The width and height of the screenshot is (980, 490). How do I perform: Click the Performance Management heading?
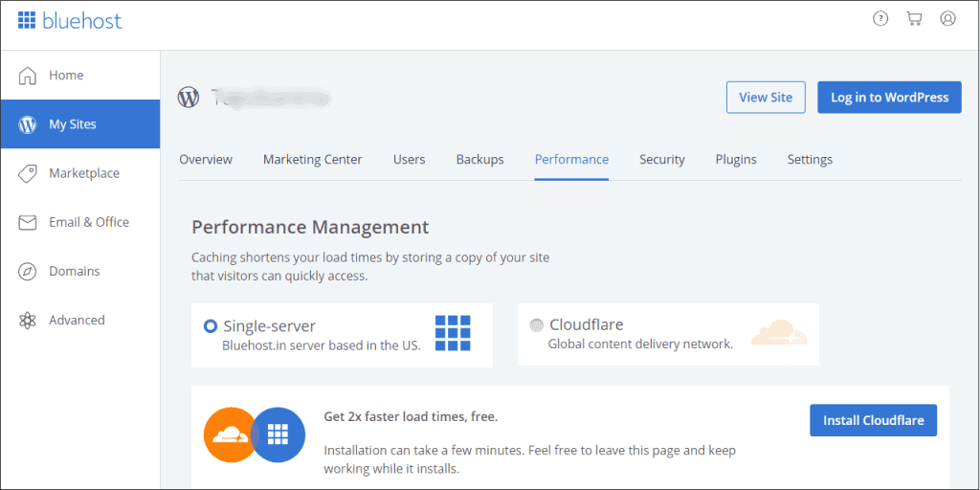310,227
